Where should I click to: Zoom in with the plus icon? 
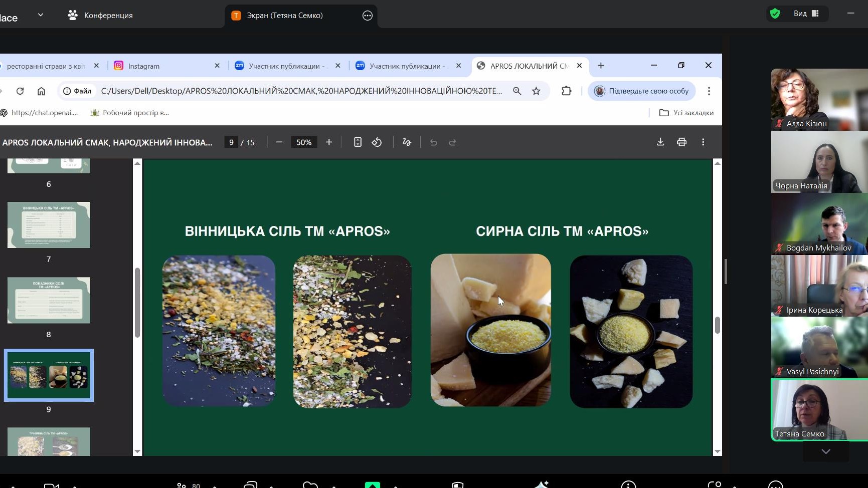pyautogui.click(x=329, y=142)
